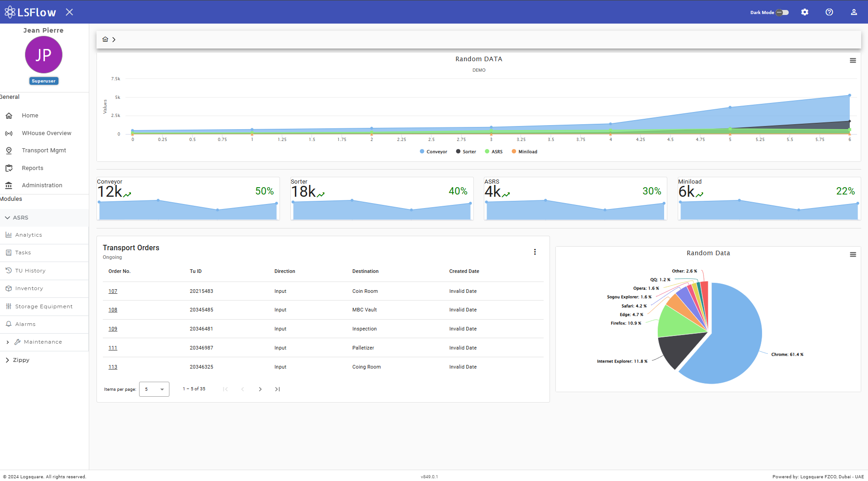The width and height of the screenshot is (868, 481).
Task: Expand the Zippy module section
Action: [21, 360]
